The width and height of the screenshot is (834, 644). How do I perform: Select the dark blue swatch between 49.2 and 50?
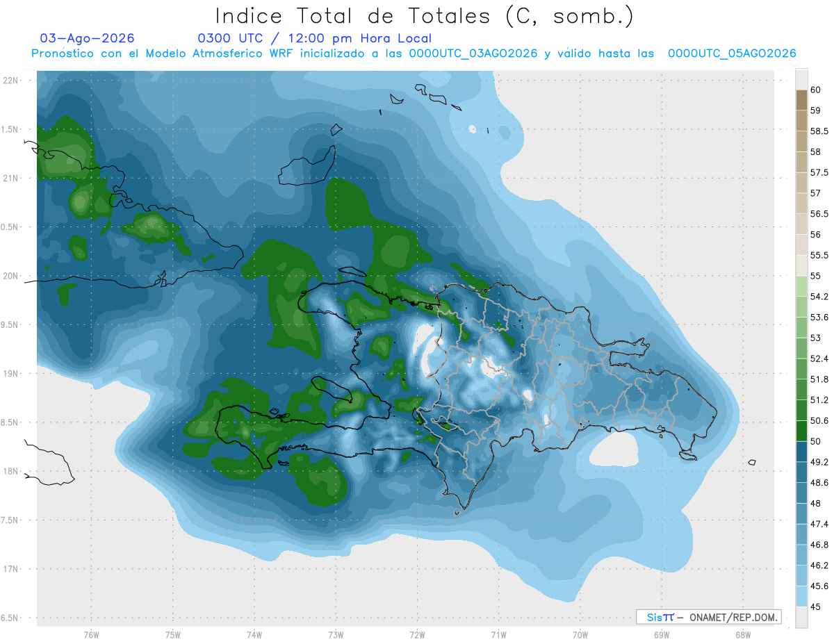pos(801,452)
